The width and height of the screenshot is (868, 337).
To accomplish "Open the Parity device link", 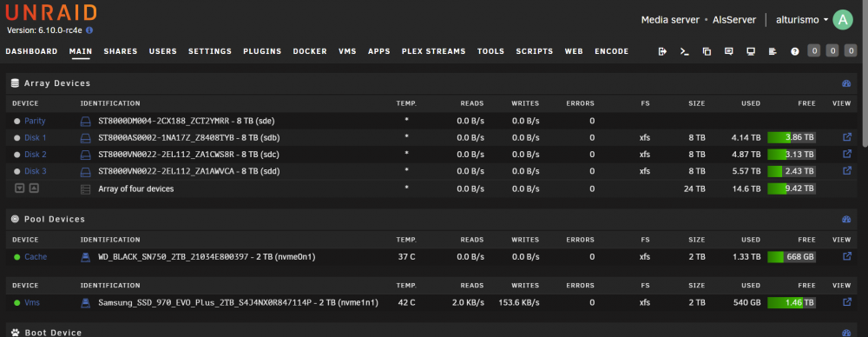I will [x=35, y=121].
